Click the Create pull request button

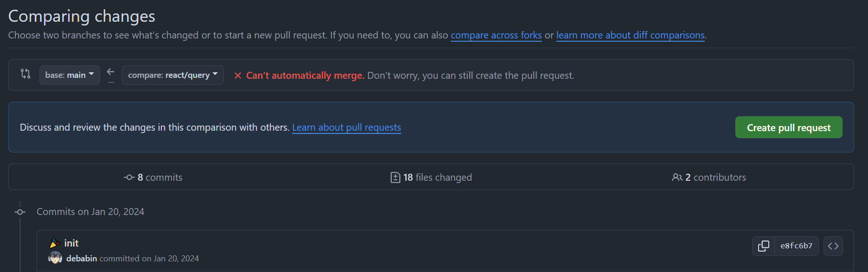click(x=789, y=127)
